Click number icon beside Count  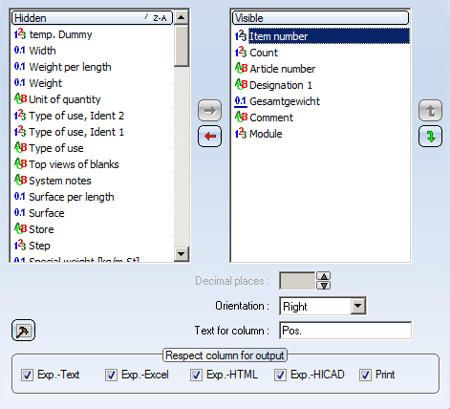(241, 52)
